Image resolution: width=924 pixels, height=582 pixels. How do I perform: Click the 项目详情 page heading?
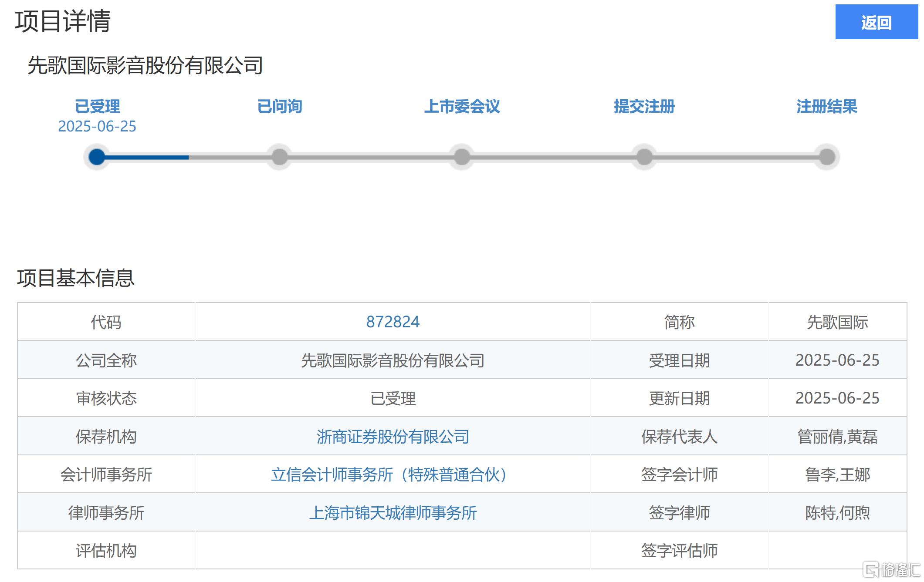point(63,21)
